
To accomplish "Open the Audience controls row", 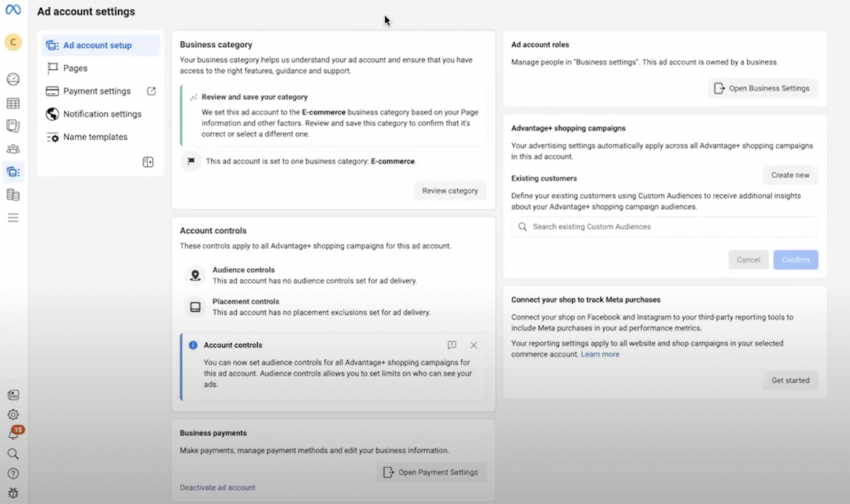I will [x=333, y=275].
